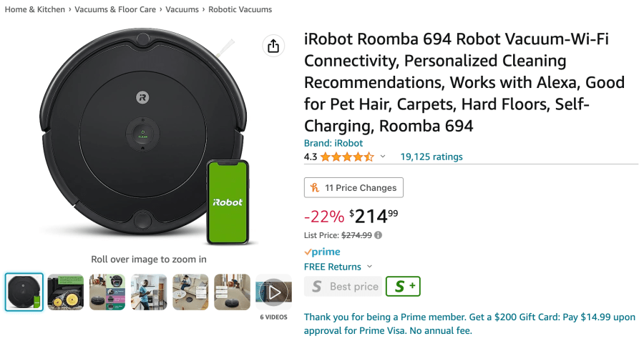Select the second thumbnail showing yellow brushes

pos(66,292)
